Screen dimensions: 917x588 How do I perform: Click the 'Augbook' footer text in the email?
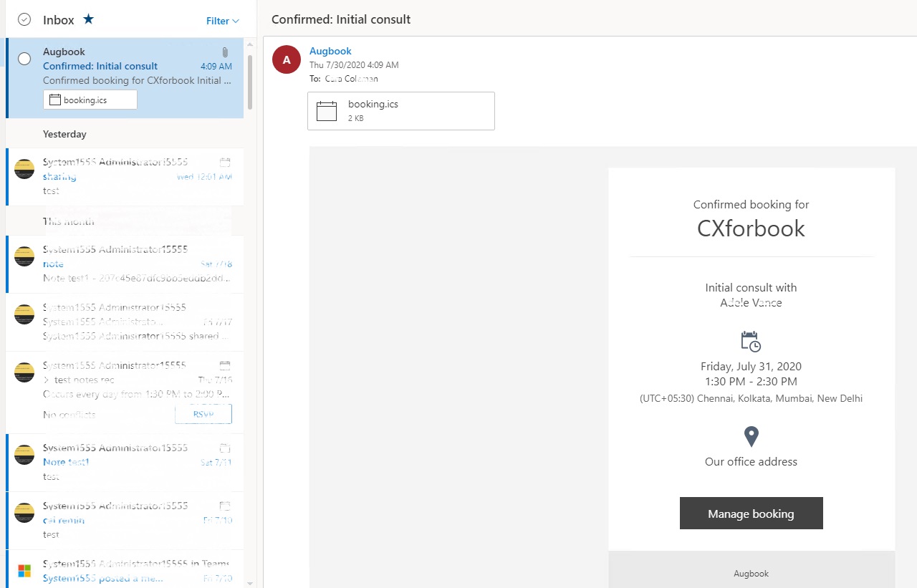[751, 574]
